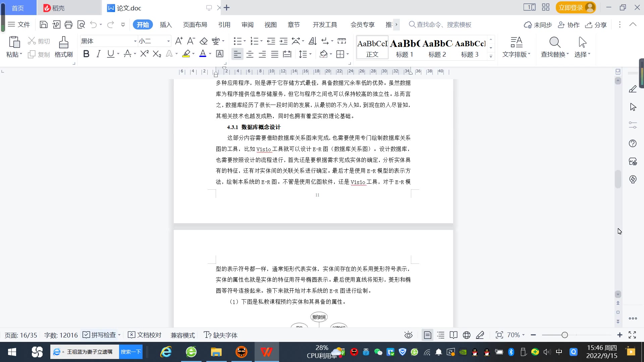Open the References (引用) tab
The width and height of the screenshot is (644, 362).
click(224, 25)
